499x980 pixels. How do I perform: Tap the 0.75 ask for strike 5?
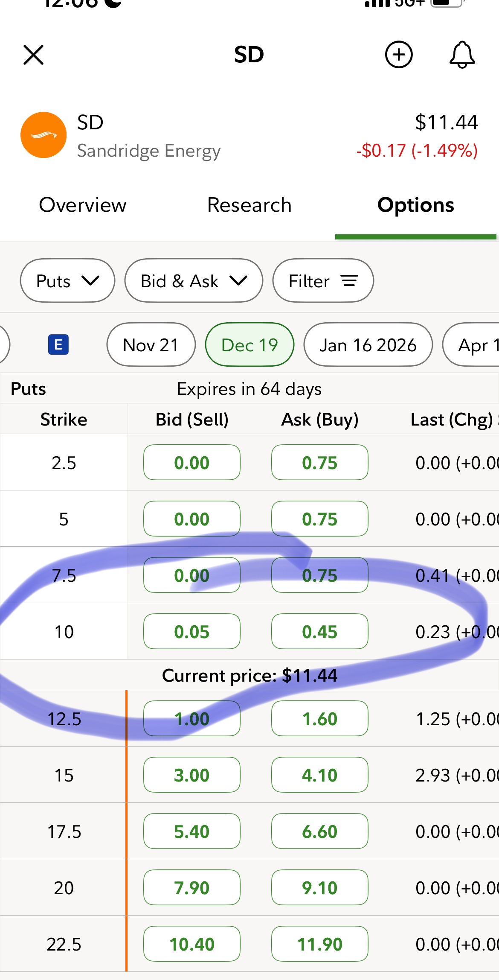tap(320, 519)
